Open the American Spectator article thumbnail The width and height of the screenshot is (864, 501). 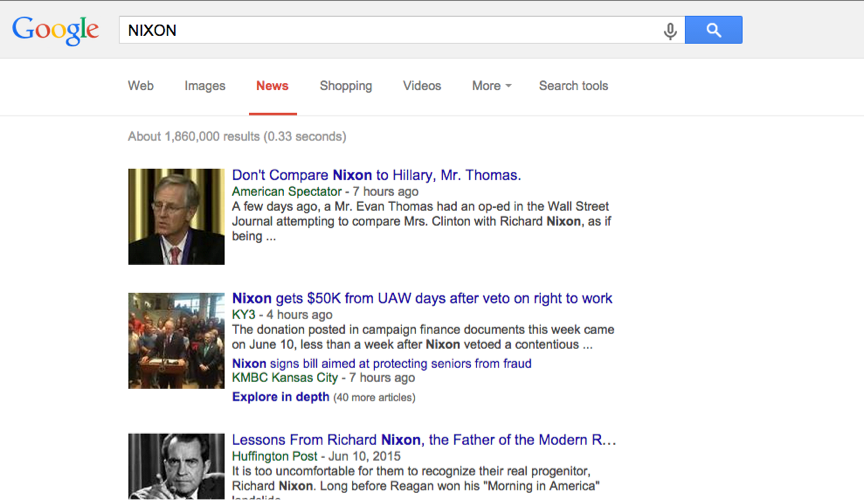[x=176, y=217]
